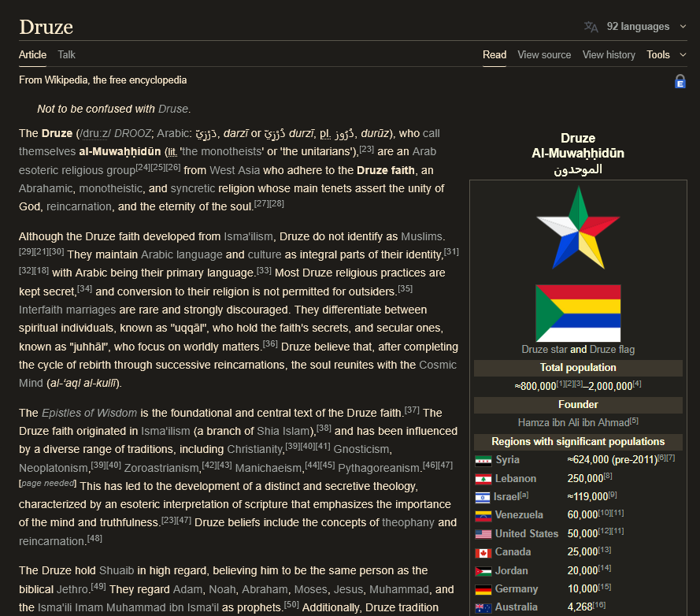Open the Epistles of Wisdom link
The image size is (700, 616).
[89, 414]
